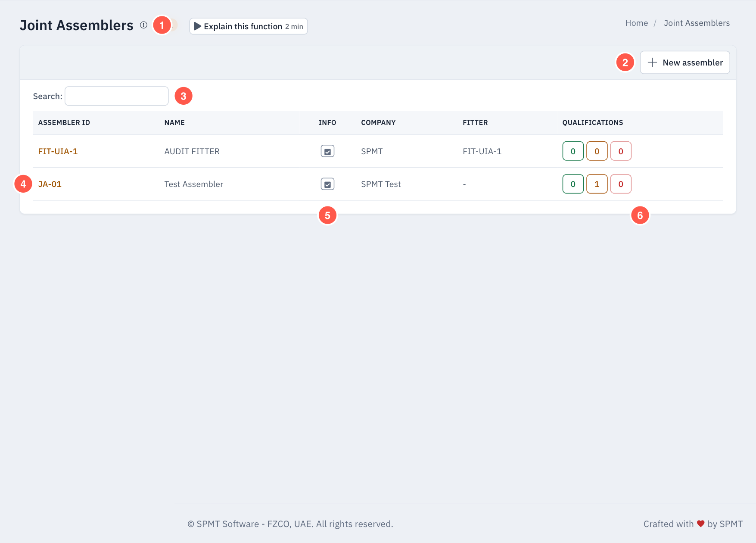Sort table by Name column header
The height and width of the screenshot is (543, 756).
[174, 123]
